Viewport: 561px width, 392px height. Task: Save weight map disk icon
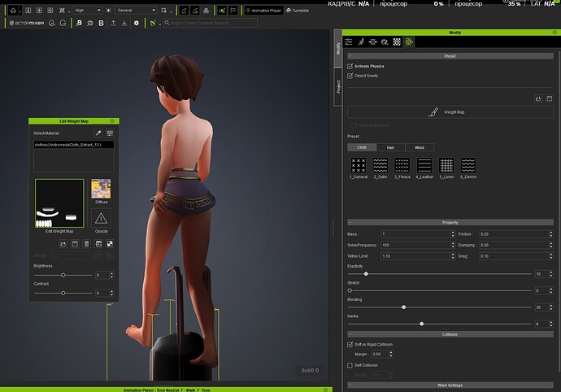tap(75, 244)
